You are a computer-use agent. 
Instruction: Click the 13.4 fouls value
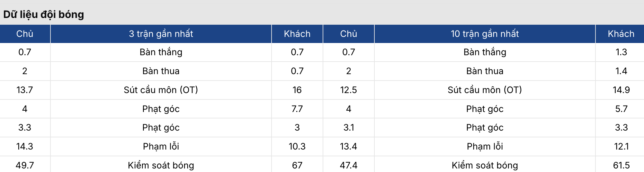(348, 146)
